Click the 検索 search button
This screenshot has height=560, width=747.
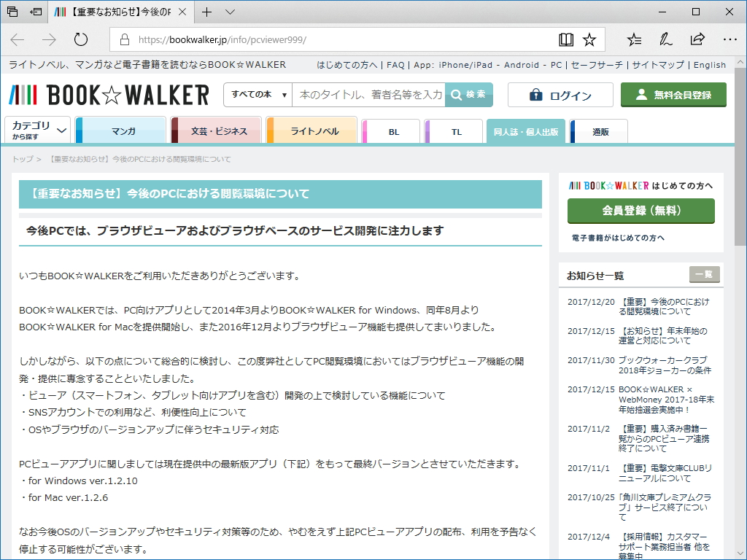tap(469, 95)
